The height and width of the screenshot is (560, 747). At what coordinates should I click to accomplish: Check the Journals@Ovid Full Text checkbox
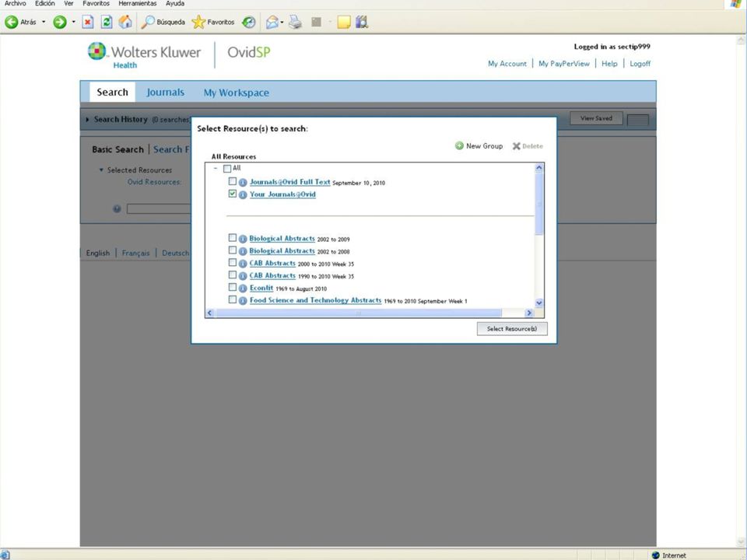tap(233, 181)
